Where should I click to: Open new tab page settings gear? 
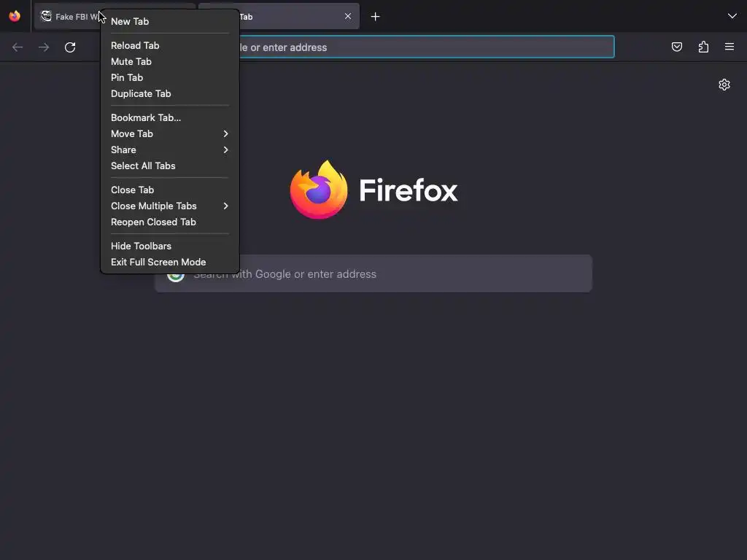[x=724, y=85]
